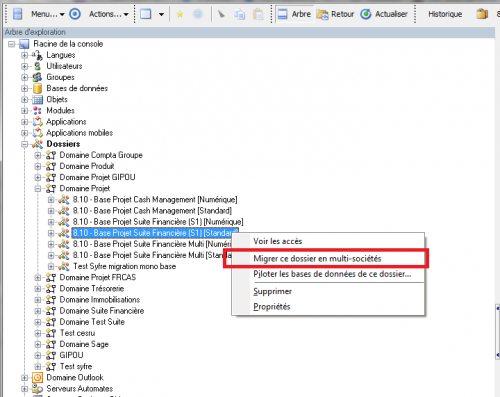This screenshot has width=500, height=397.
Task: Select the Test cesru item
Action: click(x=77, y=333)
